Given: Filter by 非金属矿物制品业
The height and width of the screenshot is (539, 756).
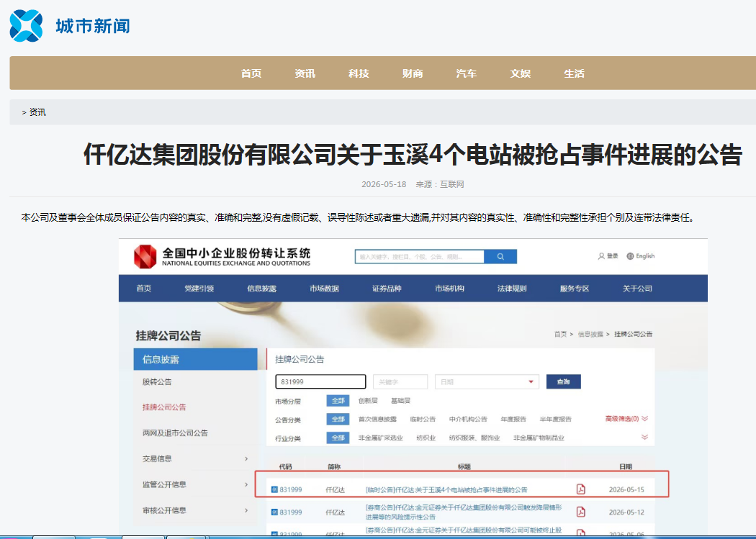Looking at the screenshot, I should [539, 438].
